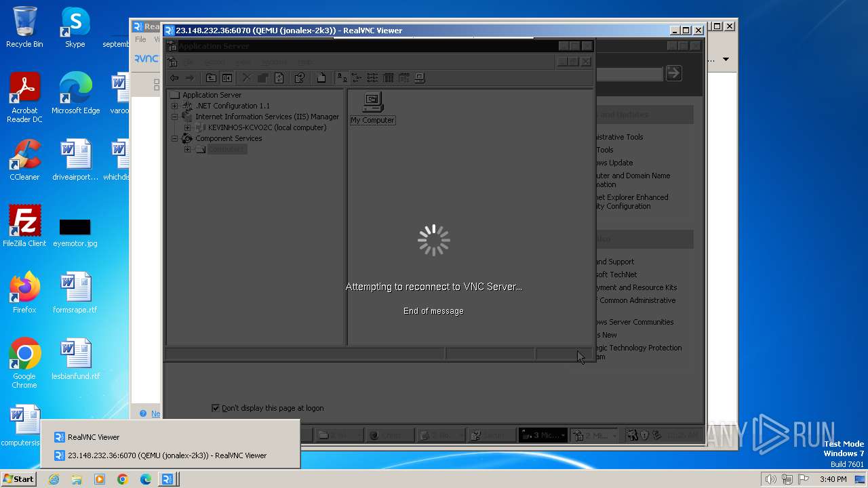Expand the KEVINHOS-KCVO2C local computer node

[187, 127]
